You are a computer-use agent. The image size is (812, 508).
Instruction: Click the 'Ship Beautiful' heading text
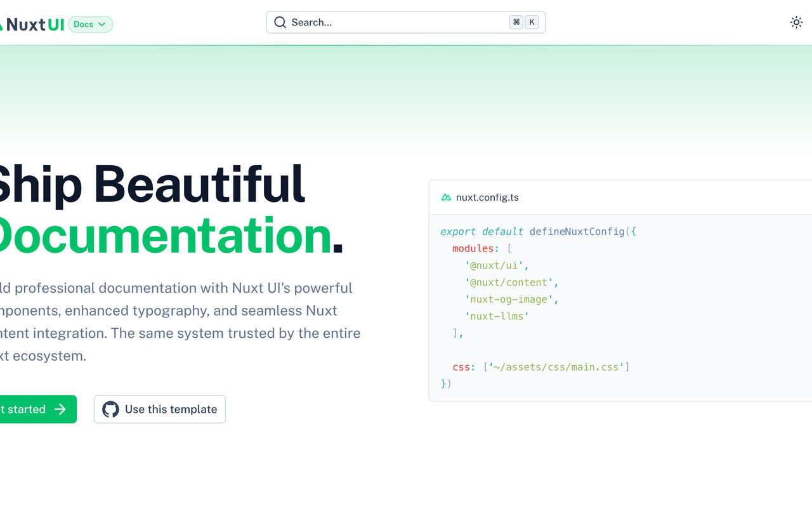(x=152, y=185)
